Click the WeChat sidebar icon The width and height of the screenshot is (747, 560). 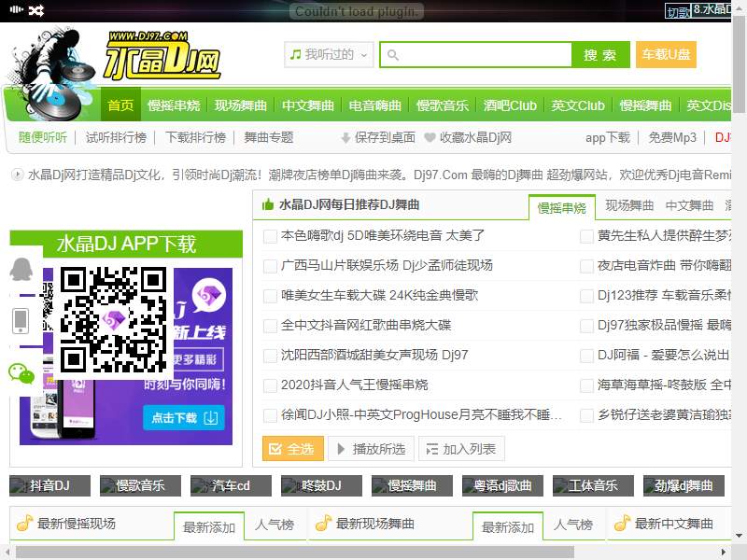tap(21, 373)
